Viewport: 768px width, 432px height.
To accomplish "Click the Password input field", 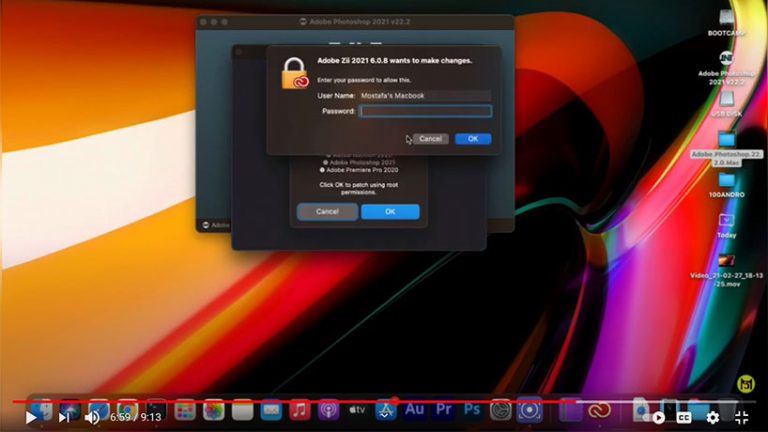I will point(425,111).
